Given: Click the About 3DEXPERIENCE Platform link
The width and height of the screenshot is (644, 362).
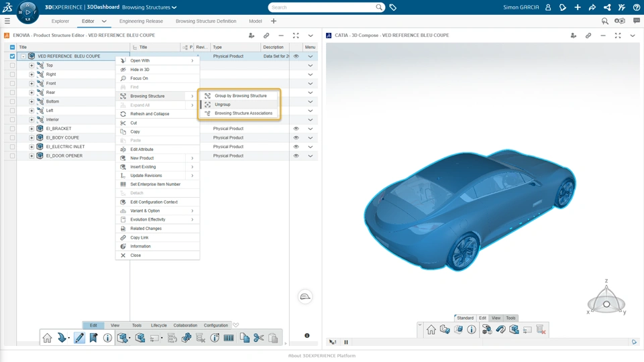Looking at the screenshot, I should pyautogui.click(x=322, y=356).
